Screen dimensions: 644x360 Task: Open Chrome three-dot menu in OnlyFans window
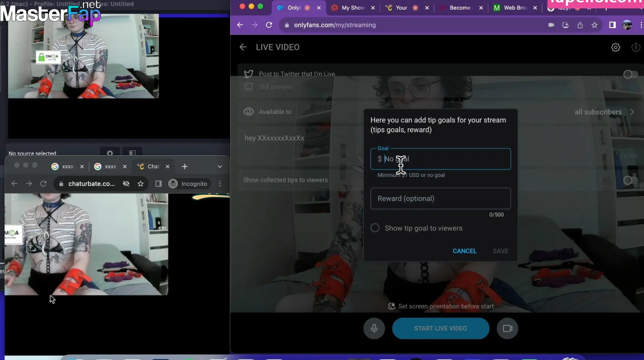[x=641, y=25]
